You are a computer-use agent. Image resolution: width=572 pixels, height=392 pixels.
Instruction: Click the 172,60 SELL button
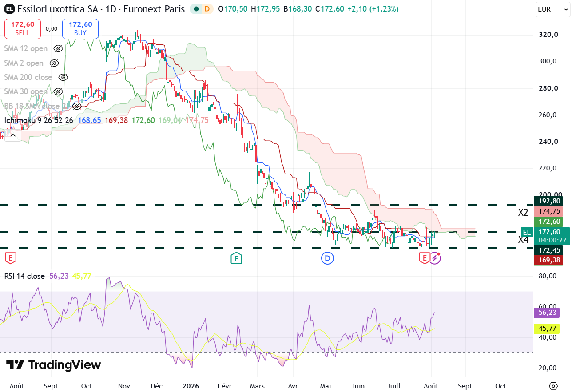click(23, 29)
